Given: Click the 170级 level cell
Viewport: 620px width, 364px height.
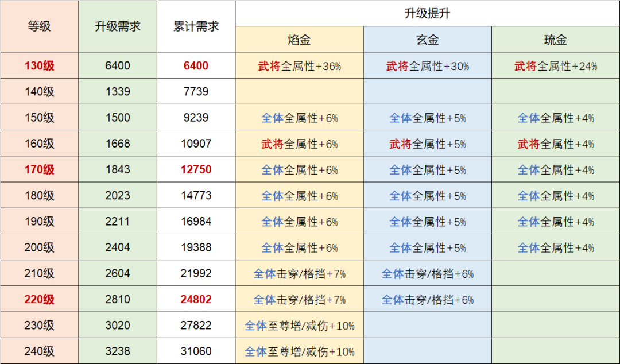Looking at the screenshot, I should [x=39, y=169].
